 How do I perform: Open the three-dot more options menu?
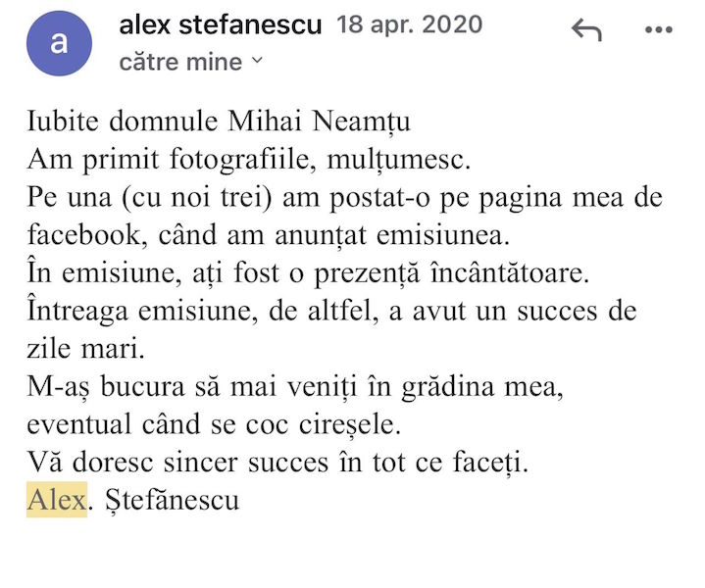657,30
